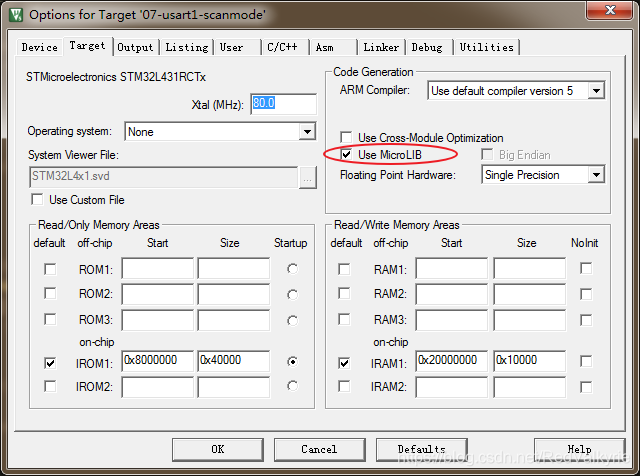Check the ROM1 default checkbox

click(50, 269)
